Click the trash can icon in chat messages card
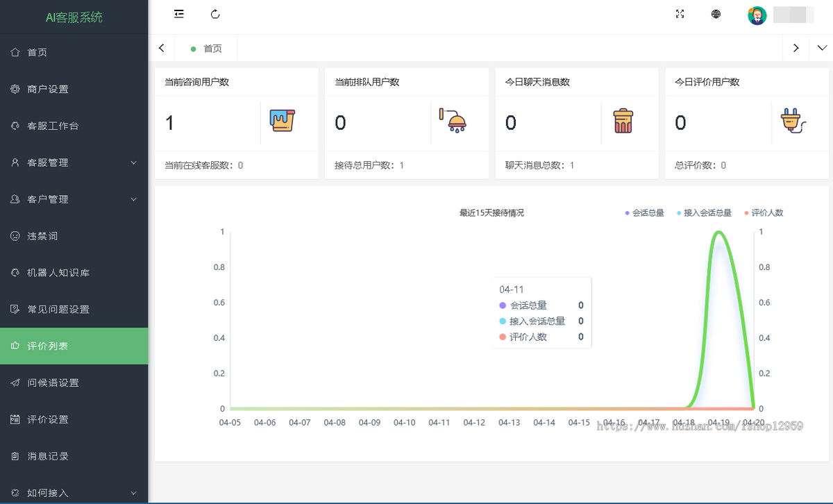833x504 pixels. pyautogui.click(x=623, y=121)
